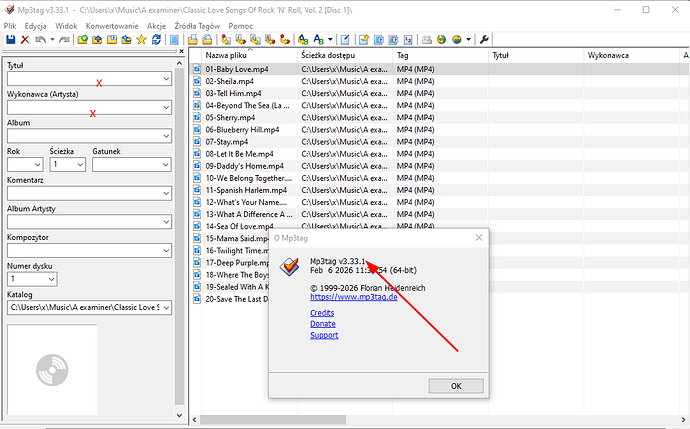The image size is (690, 429).
Task: Close the O Mp3tag dialog with X
Action: tap(479, 238)
